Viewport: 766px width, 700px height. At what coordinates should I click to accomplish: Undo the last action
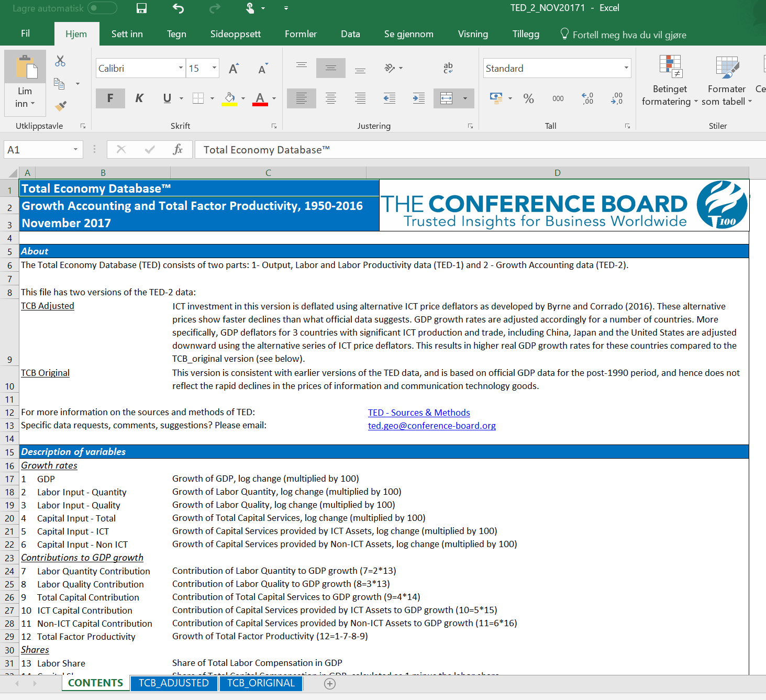tap(178, 8)
